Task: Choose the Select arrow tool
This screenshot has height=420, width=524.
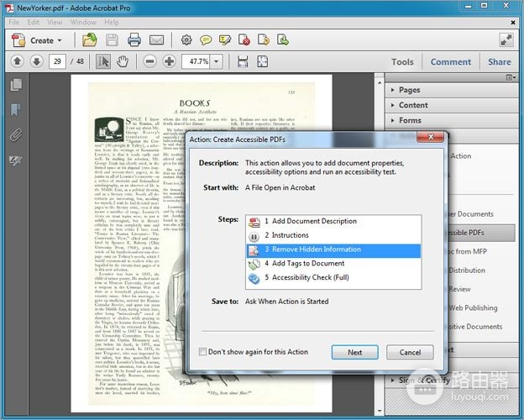Action: tap(103, 61)
